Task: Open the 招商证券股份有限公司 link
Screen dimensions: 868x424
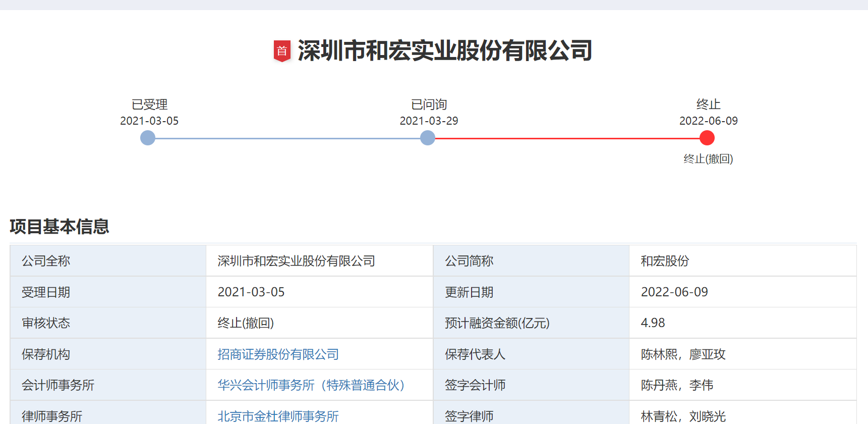Action: click(278, 354)
